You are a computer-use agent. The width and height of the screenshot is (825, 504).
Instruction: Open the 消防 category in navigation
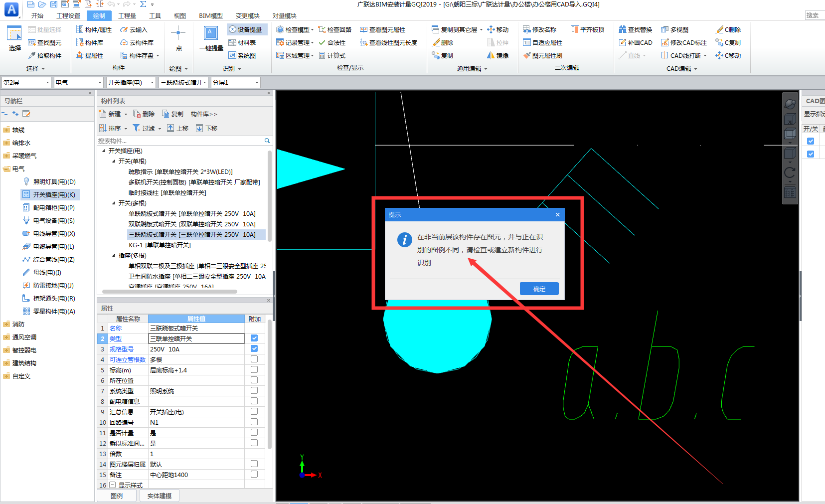pyautogui.click(x=14, y=324)
